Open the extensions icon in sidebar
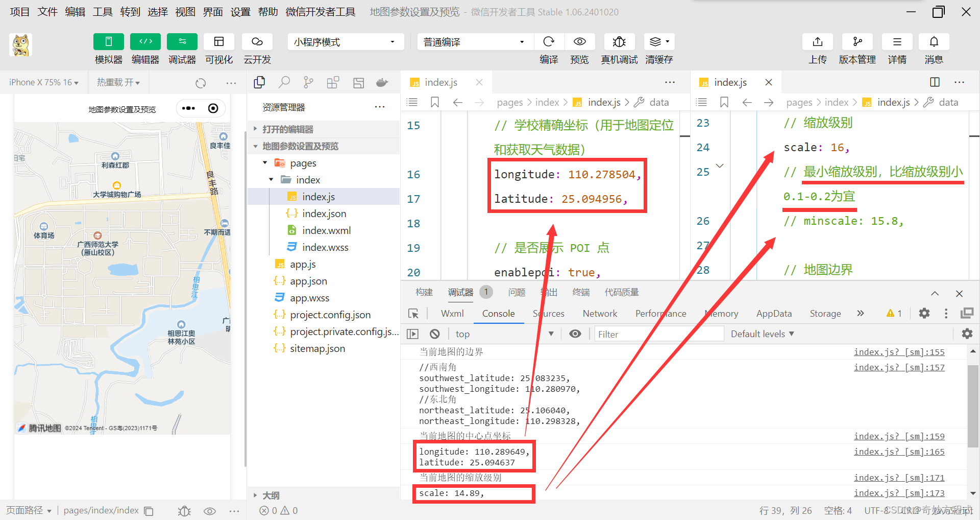 [333, 82]
